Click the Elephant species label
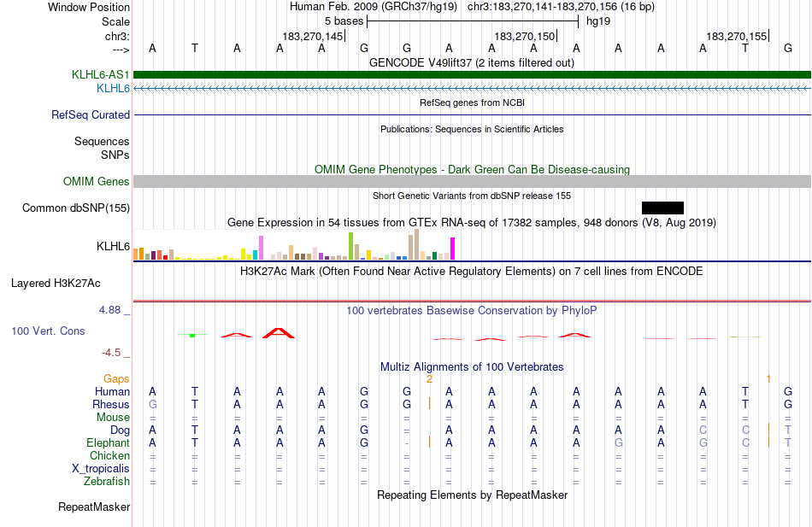Viewport: 812px width, 527px height. [x=108, y=442]
